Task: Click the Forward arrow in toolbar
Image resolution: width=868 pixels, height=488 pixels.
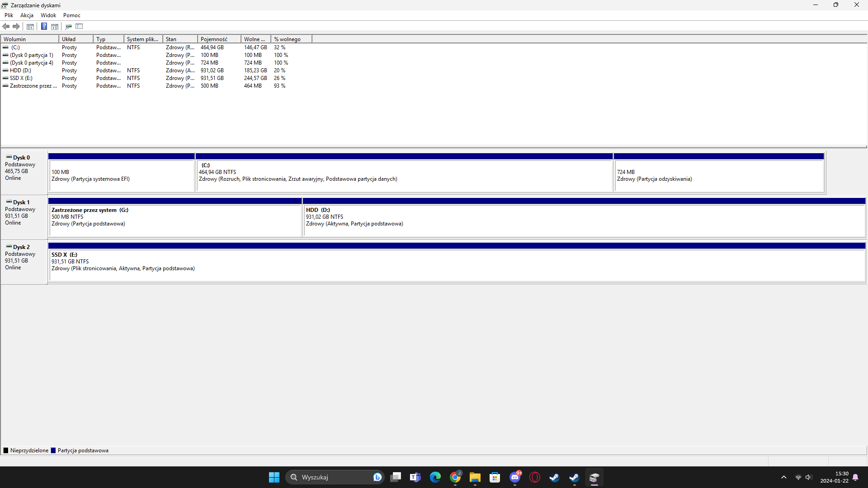Action: (16, 26)
